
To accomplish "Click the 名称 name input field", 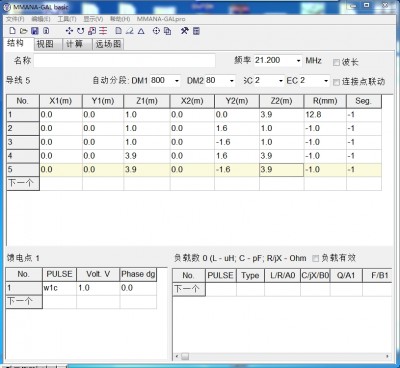I will coord(124,61).
